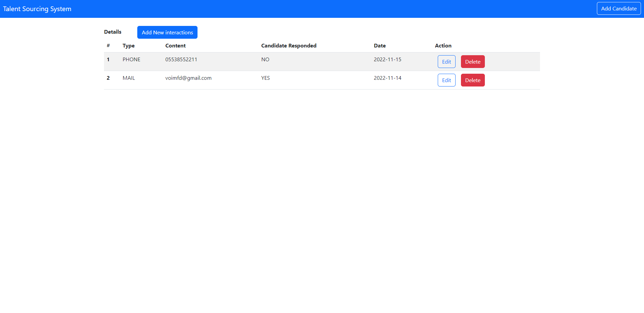This screenshot has height=313, width=644.
Task: Click the Content column header
Action: (x=175, y=45)
